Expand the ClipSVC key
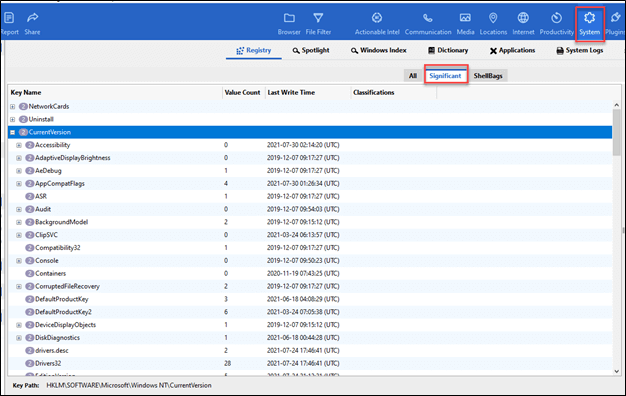The width and height of the screenshot is (626, 396). point(19,235)
